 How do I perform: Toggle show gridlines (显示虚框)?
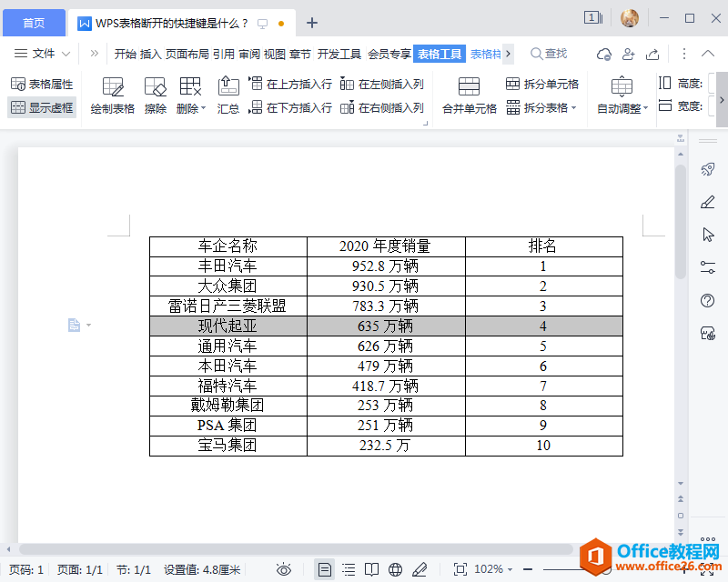point(42,107)
